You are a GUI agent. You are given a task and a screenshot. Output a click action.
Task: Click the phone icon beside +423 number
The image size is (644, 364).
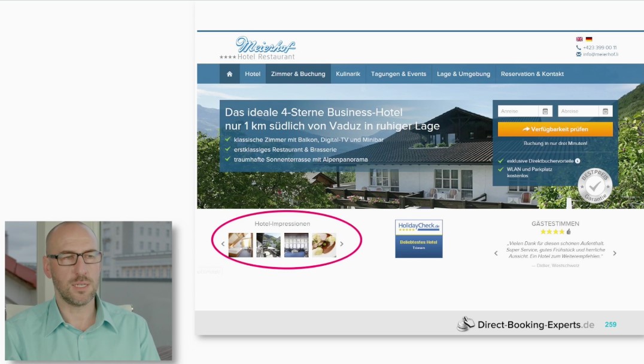tap(578, 48)
